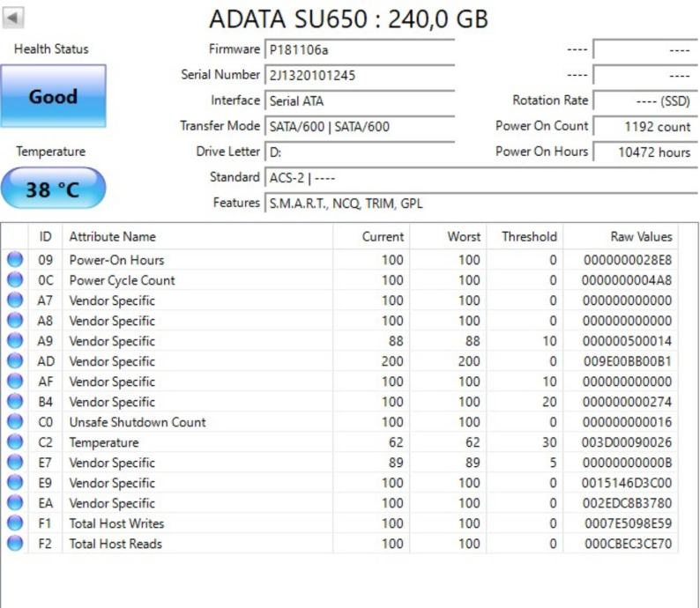Screen dimensions: 700x608
Task: Click the Transfer Mode field SATA/600
Action: pyautogui.click(x=359, y=127)
